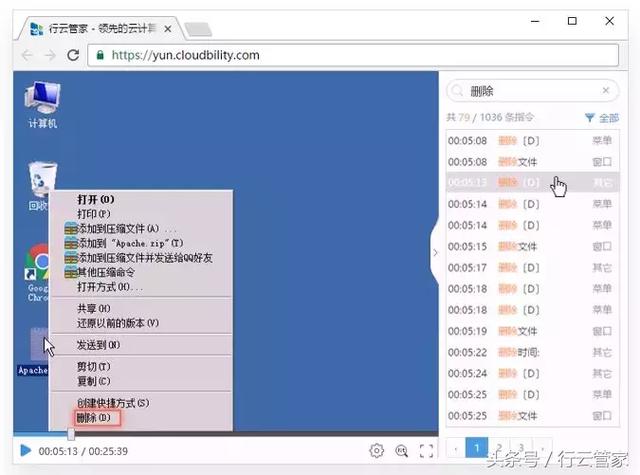The width and height of the screenshot is (640, 475).
Task: Click the Google Chrome desktop shortcut
Action: click(37, 273)
